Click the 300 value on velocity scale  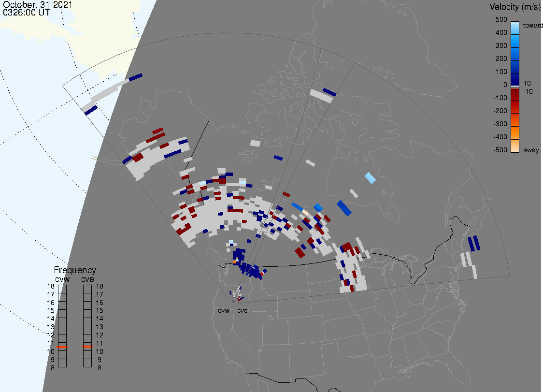[x=501, y=46]
